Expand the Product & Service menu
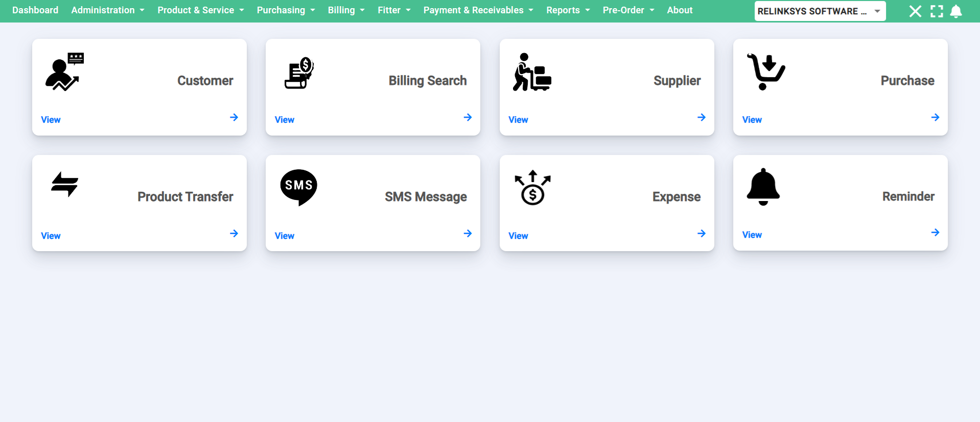Screen dimensions: 980x422 (201, 10)
